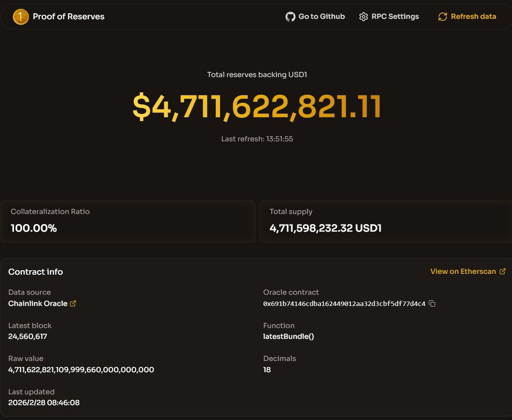512x420 pixels.
Task: Follow the "Chainlink Oracle" data source link
Action: tap(38, 303)
